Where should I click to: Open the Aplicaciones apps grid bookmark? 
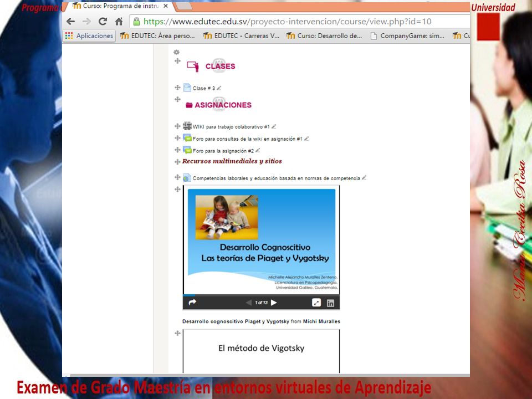(x=89, y=35)
